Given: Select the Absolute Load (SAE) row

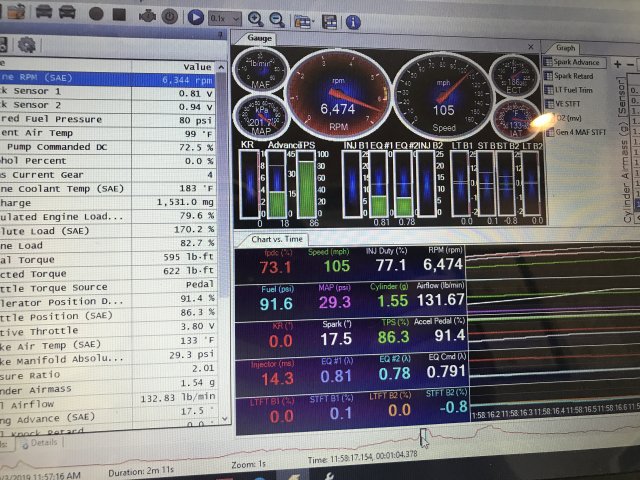Looking at the screenshot, I should tap(107, 231).
